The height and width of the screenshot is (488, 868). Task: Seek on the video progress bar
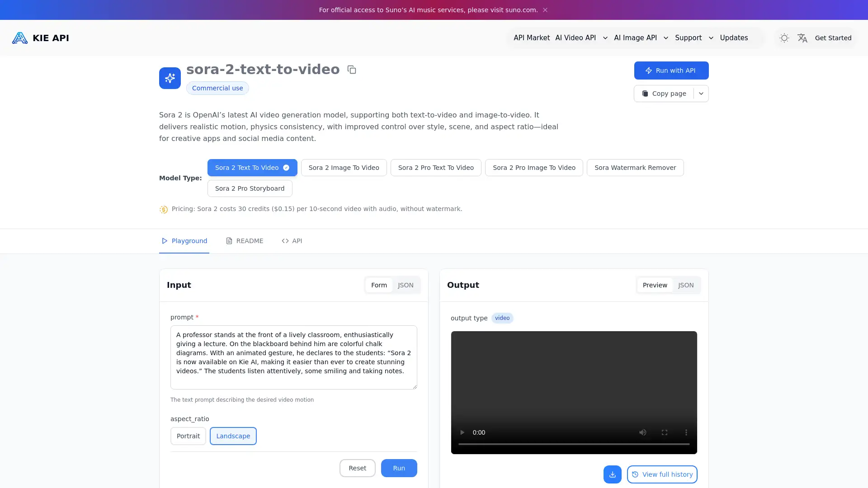[574, 444]
